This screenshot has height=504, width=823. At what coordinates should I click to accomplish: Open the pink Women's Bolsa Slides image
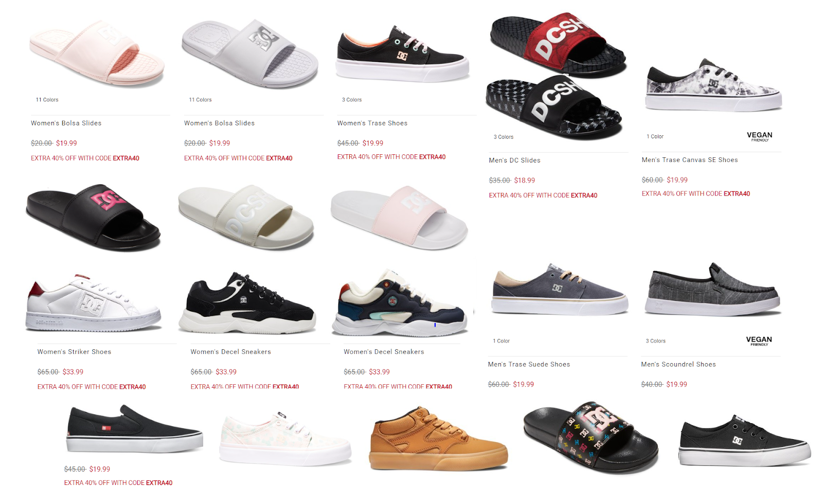(x=97, y=52)
